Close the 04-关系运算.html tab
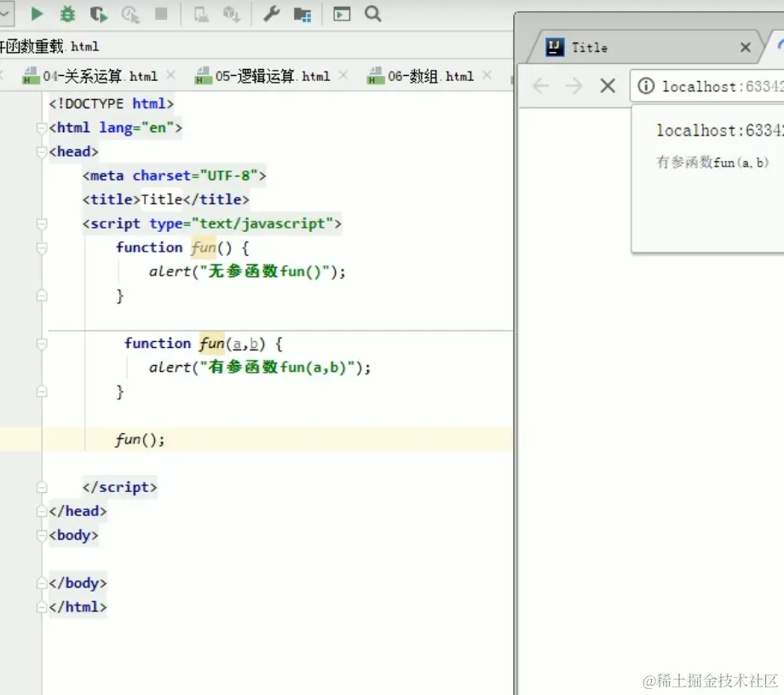 tap(170, 75)
